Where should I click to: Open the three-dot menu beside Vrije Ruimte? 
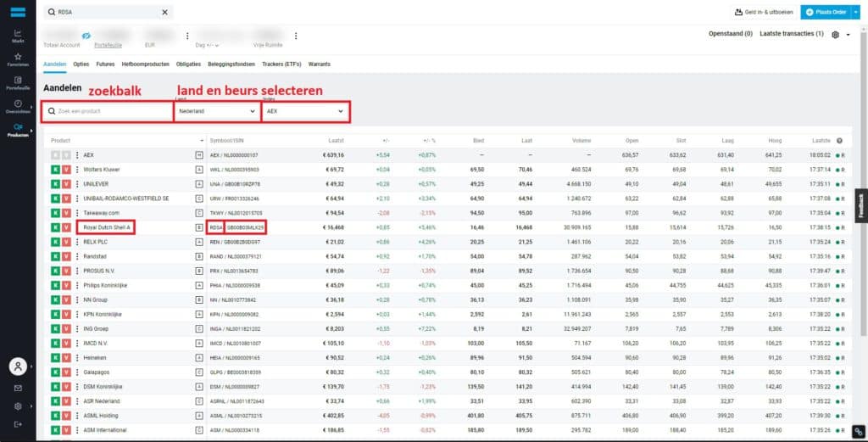296,36
